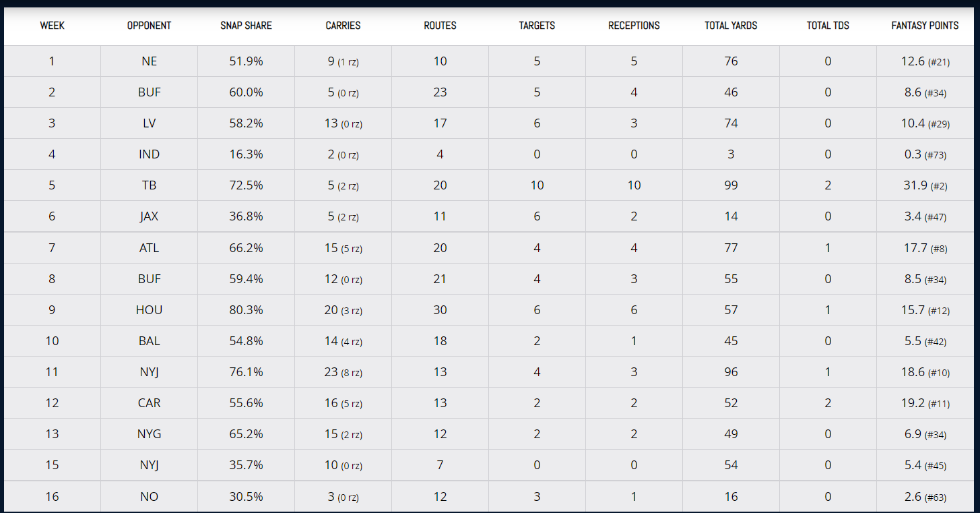Select the 23 (8 rz) carries cell
Viewport: 980px width, 513px height.
[x=343, y=372]
